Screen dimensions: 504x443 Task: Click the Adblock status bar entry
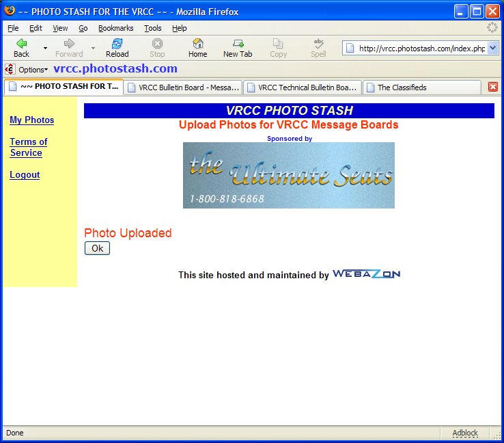click(x=465, y=433)
